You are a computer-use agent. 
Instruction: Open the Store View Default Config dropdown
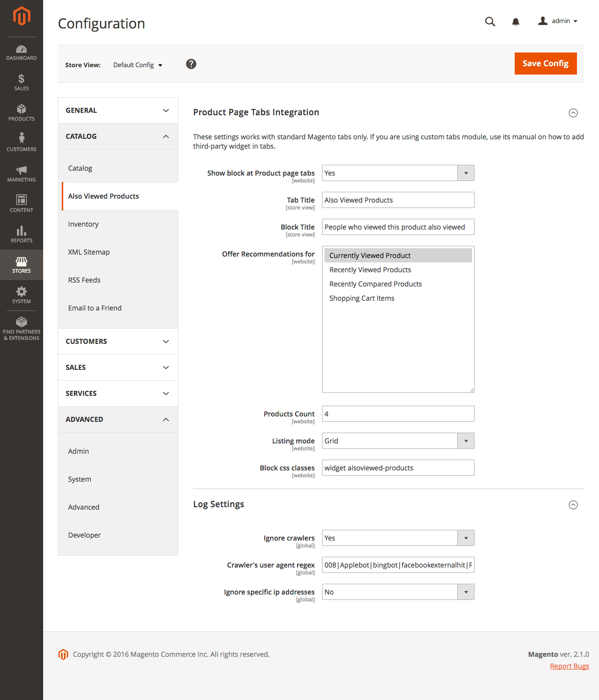pos(138,65)
